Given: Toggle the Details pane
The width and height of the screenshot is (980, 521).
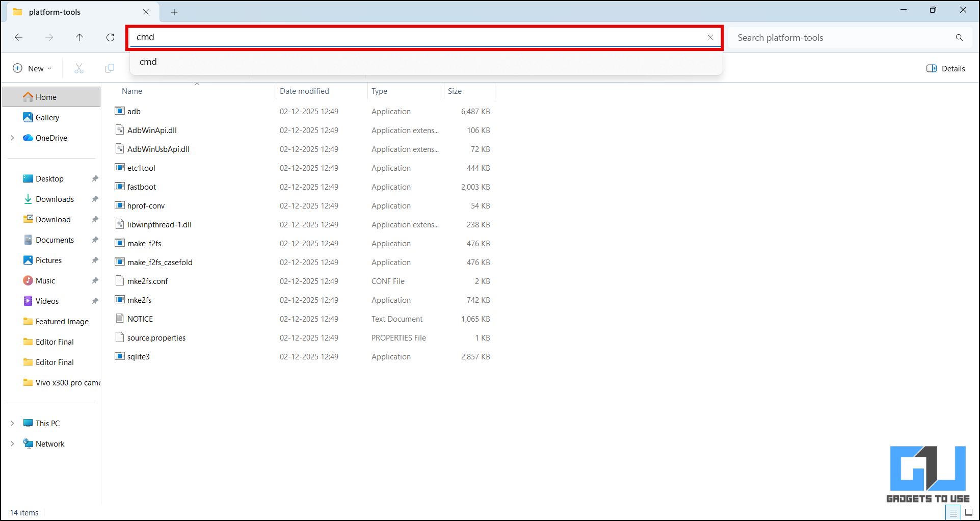Looking at the screenshot, I should 945,68.
